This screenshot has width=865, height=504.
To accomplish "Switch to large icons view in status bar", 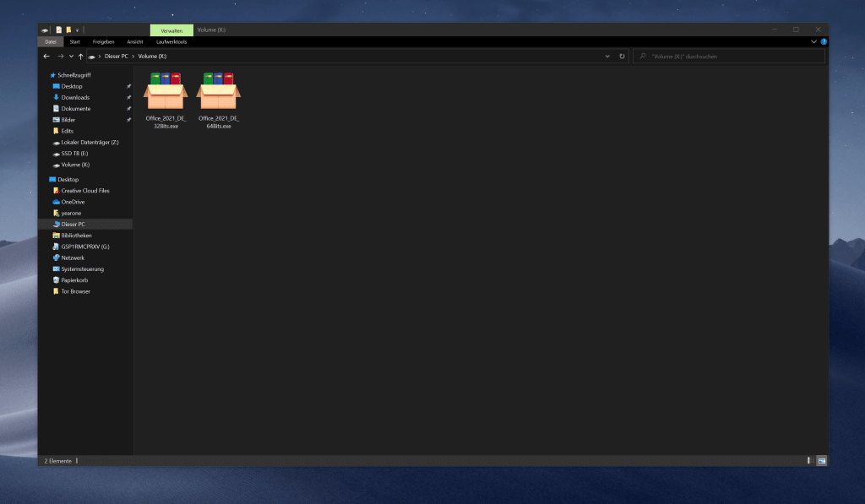I will (x=821, y=460).
